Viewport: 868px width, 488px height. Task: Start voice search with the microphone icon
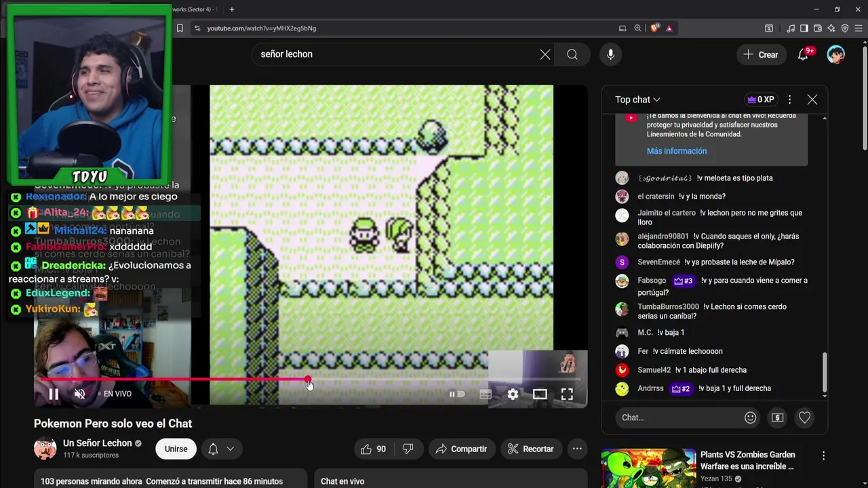click(610, 54)
